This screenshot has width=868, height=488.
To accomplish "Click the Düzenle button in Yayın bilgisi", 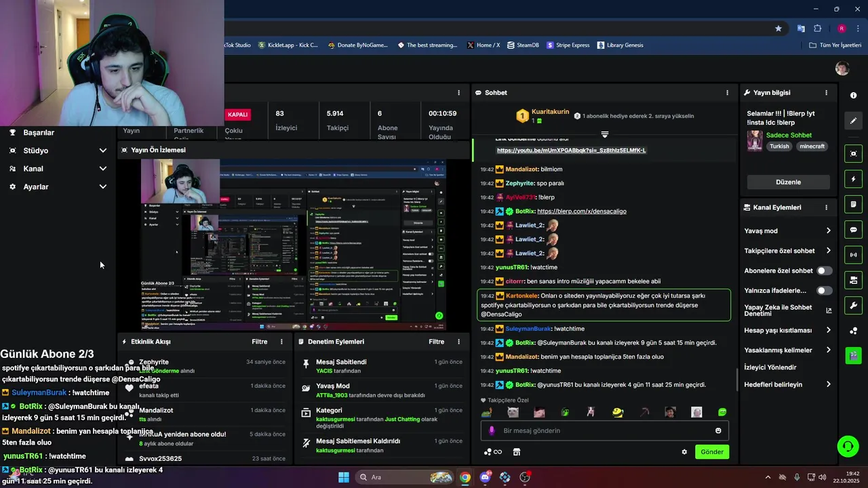I will click(788, 182).
